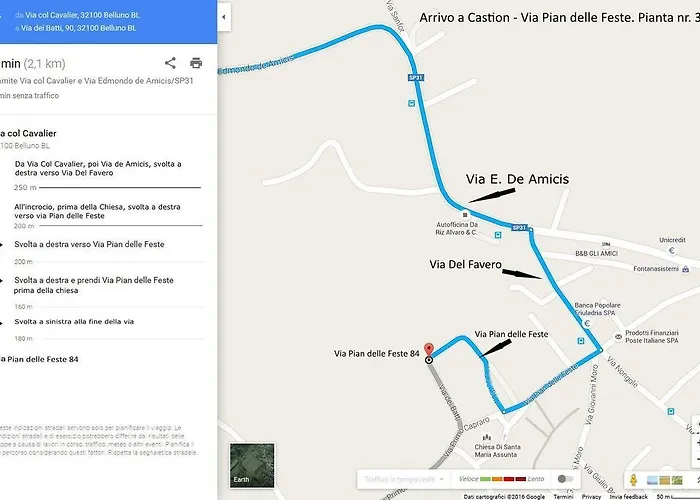Click the Poste Italiane mail icon
The width and height of the screenshot is (700, 500).
coord(618,337)
